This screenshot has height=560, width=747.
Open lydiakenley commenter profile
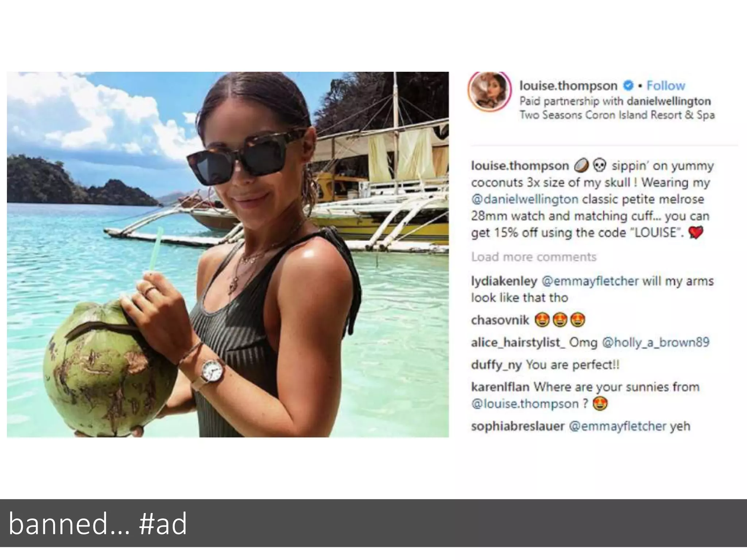pos(504,281)
